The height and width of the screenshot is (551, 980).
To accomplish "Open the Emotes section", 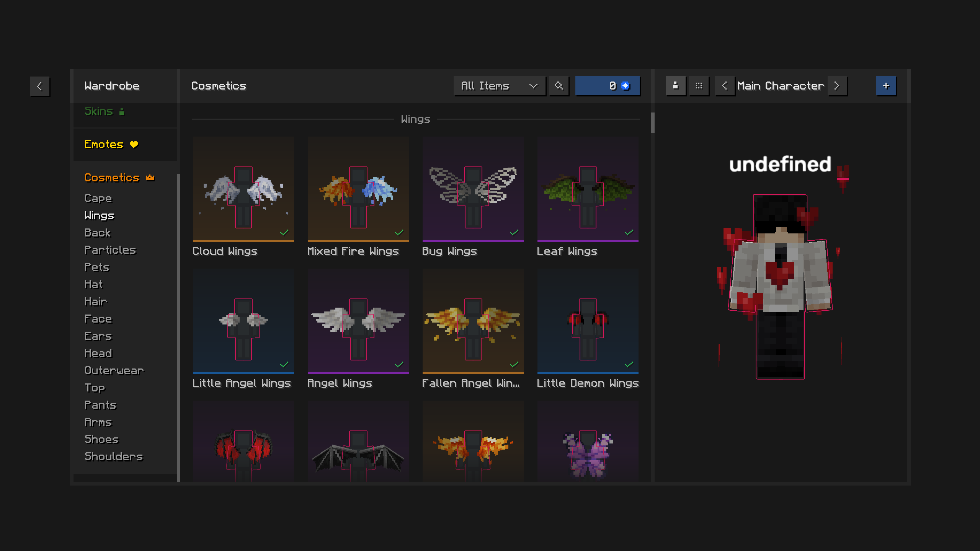I will click(104, 144).
